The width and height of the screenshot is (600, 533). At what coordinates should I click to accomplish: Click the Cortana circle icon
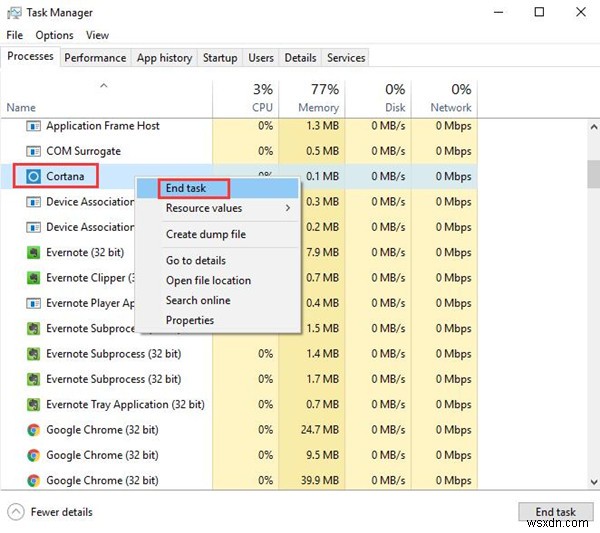click(x=33, y=176)
